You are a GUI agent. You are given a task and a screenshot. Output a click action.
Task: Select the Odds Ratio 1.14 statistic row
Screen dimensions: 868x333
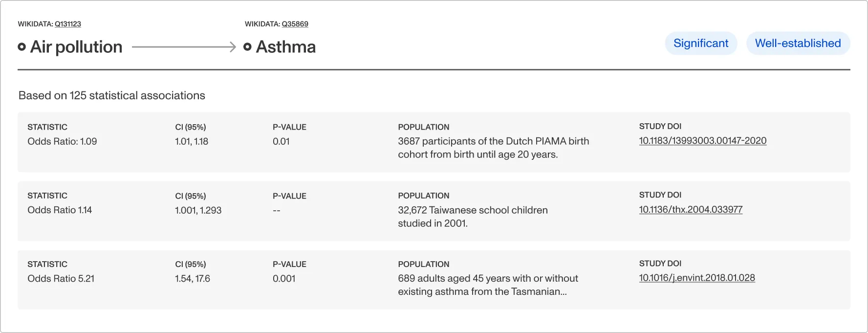(434, 211)
